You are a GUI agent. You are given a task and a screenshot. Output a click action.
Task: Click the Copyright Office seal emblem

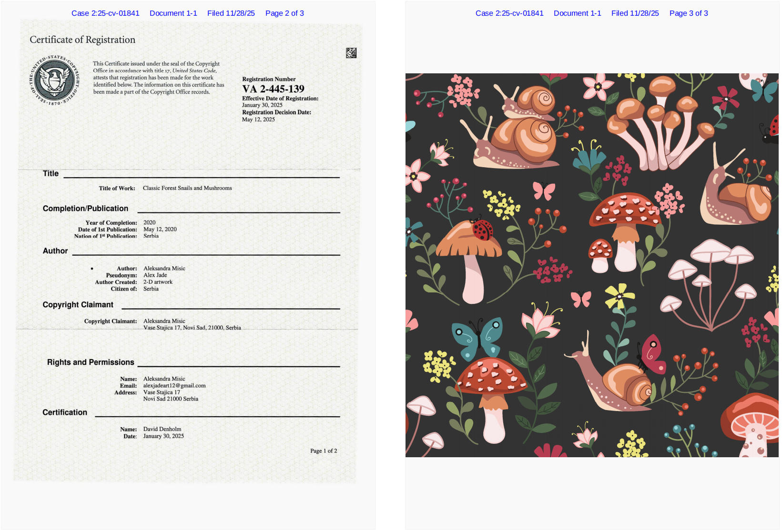click(x=54, y=80)
